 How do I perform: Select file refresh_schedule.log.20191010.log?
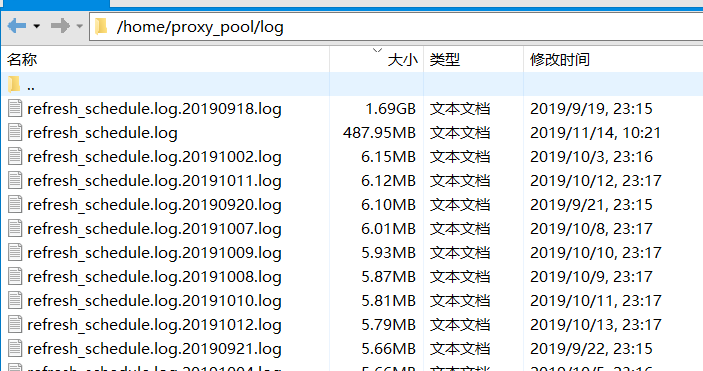pyautogui.click(x=154, y=301)
